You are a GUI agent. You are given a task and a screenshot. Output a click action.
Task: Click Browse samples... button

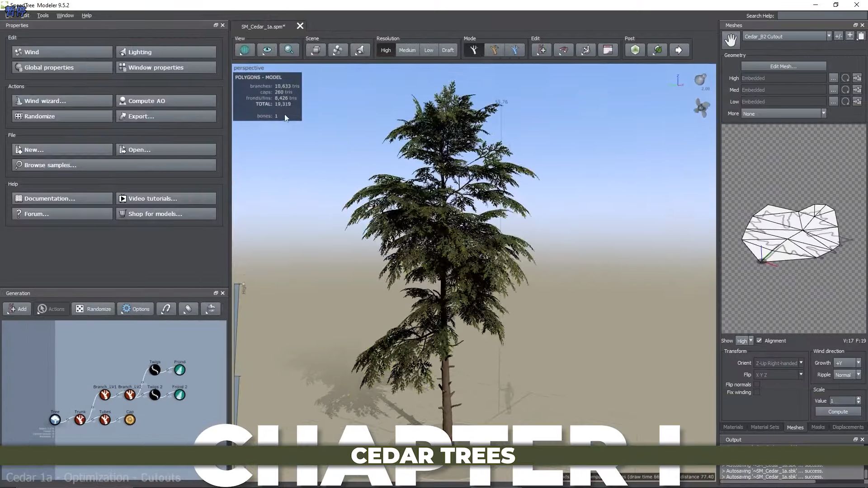[114, 165]
